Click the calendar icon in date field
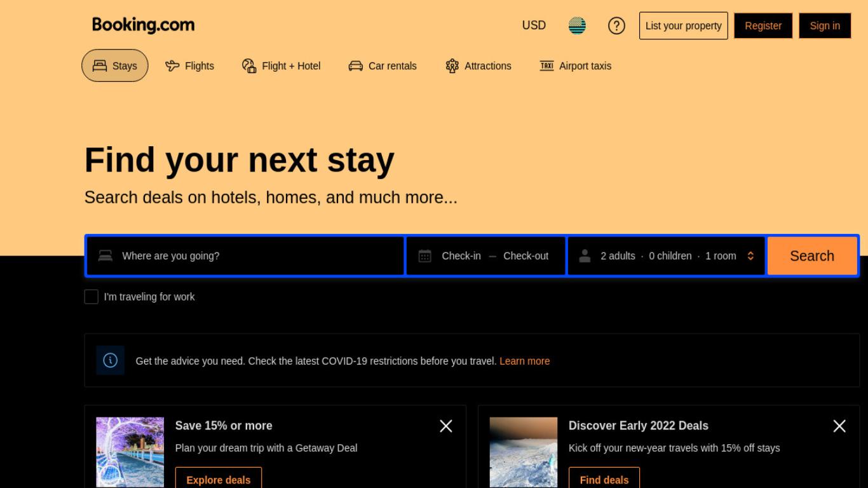This screenshot has height=488, width=868. point(425,255)
